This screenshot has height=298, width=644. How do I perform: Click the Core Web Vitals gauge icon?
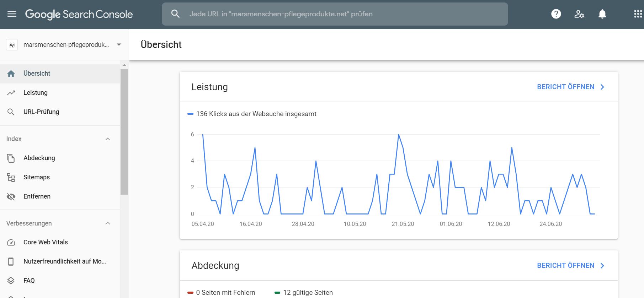[11, 243]
